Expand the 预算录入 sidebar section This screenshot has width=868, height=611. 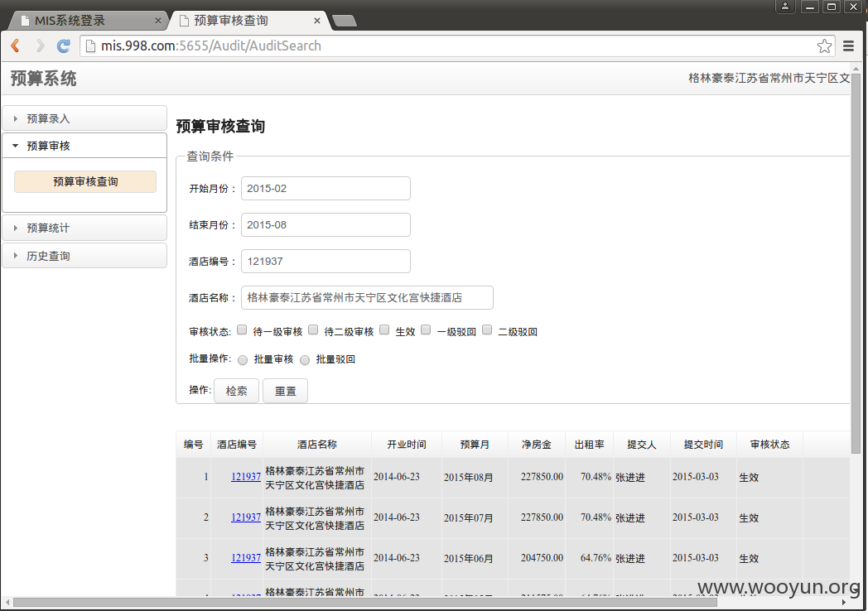84,118
